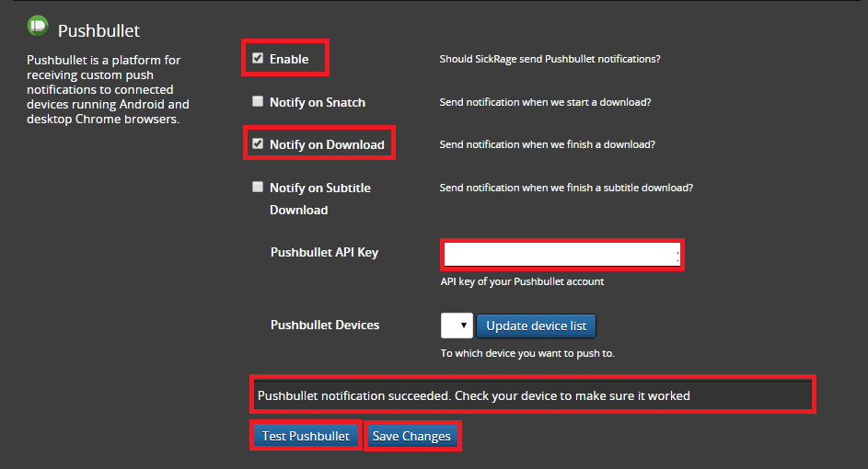868x469 pixels.
Task: Open the Pushbullet Devices dropdown
Action: [457, 326]
